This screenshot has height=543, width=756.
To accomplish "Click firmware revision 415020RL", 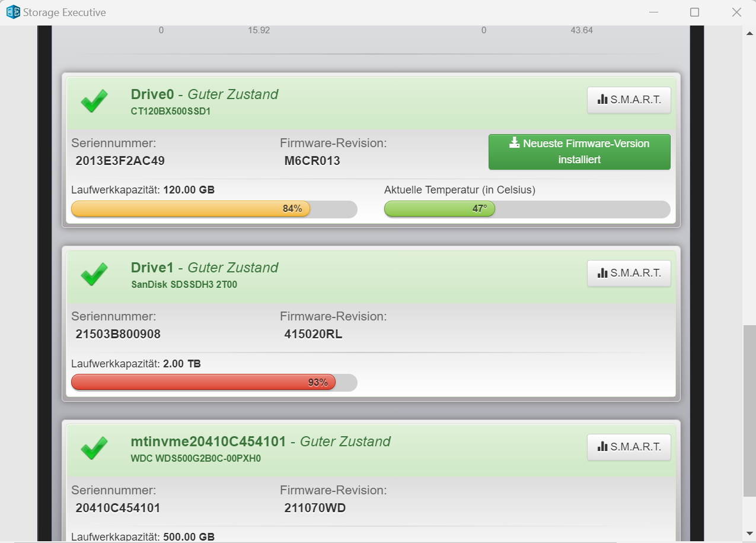I will (314, 334).
